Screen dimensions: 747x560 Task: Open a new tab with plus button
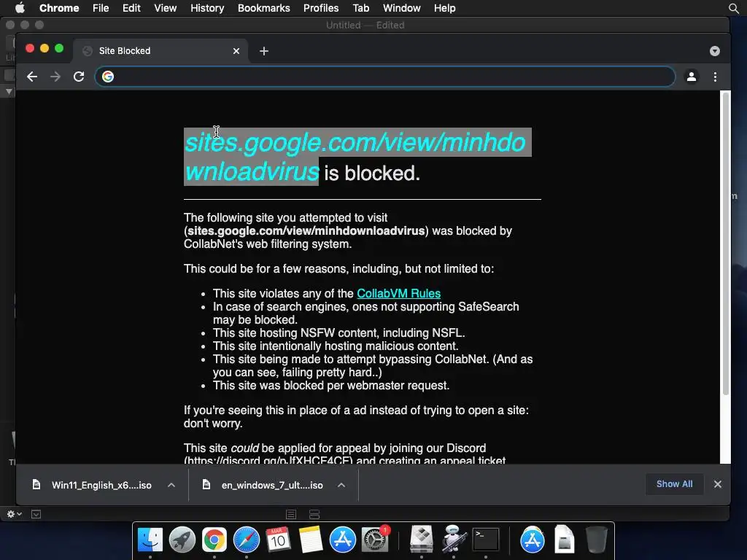tap(264, 51)
